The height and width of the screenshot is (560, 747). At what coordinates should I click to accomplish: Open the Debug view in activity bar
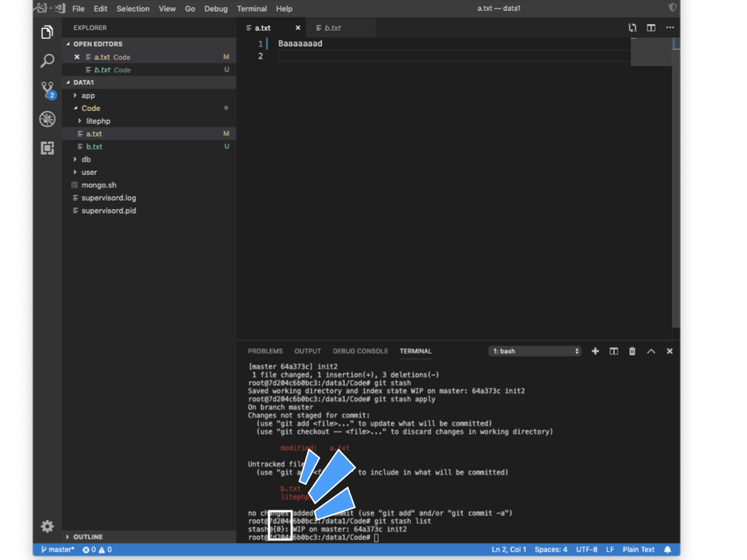47,119
